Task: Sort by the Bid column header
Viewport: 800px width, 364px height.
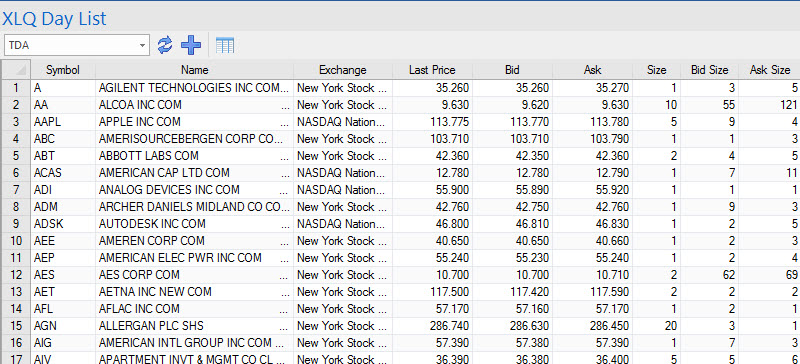Action: (512, 70)
